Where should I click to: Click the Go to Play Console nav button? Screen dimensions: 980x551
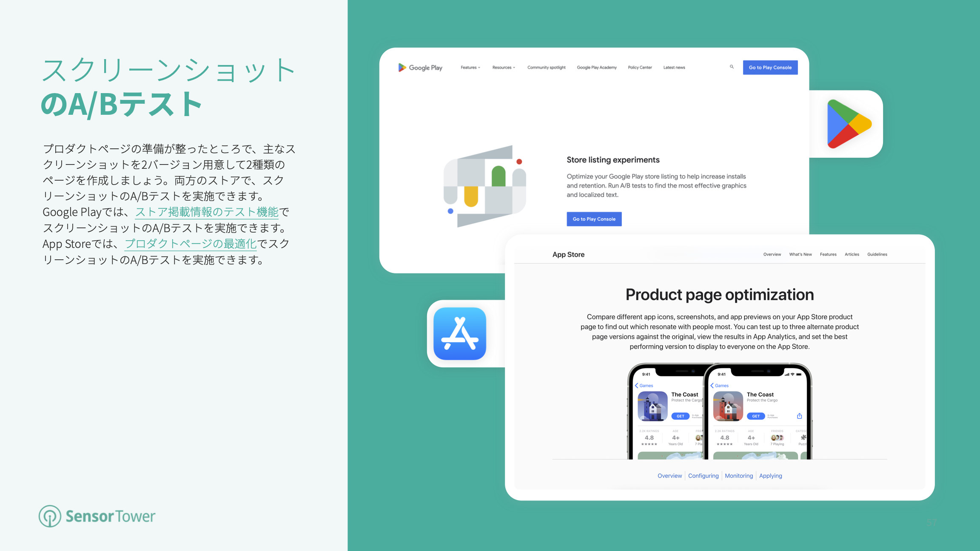[769, 67]
